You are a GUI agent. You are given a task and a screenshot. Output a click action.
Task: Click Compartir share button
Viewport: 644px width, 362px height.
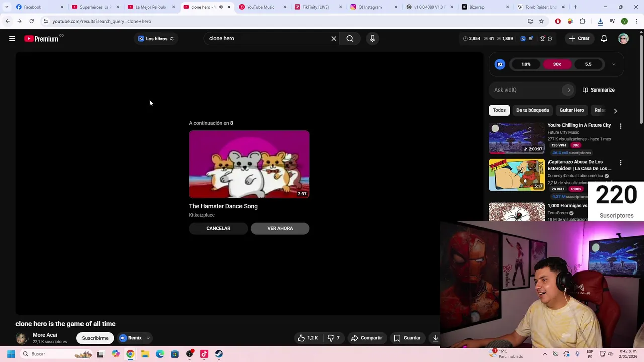point(367,338)
